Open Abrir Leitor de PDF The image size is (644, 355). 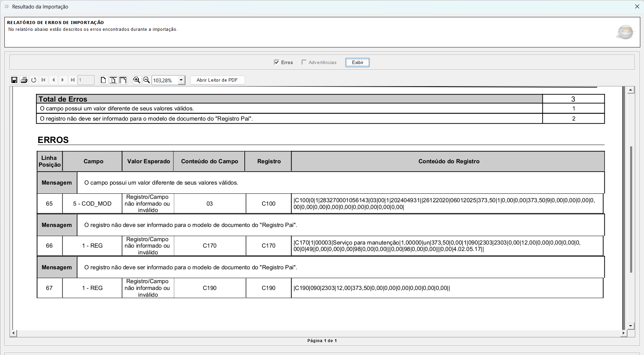(x=217, y=80)
